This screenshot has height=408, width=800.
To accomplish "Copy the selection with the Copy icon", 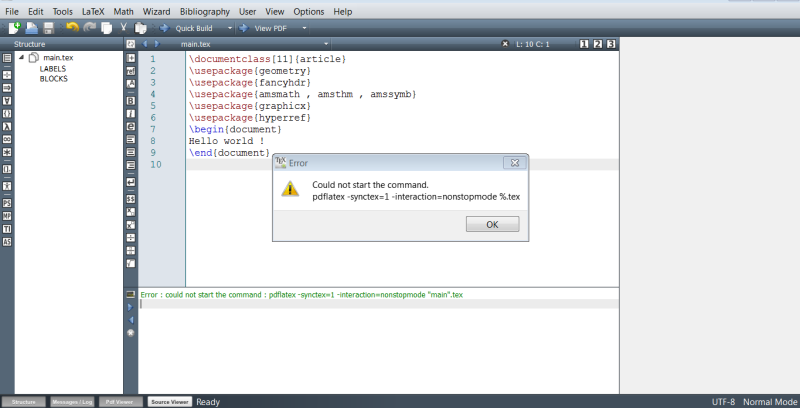I will [x=107, y=28].
